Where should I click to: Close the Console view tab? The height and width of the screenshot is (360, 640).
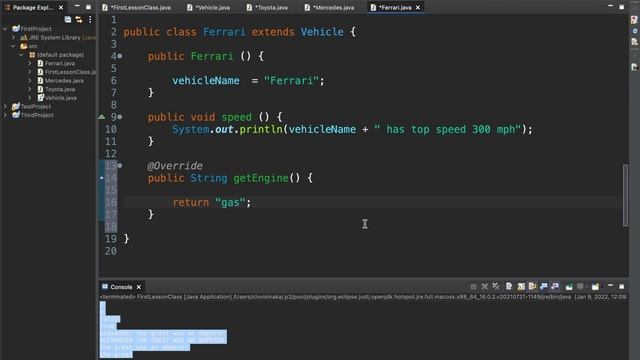click(139, 287)
